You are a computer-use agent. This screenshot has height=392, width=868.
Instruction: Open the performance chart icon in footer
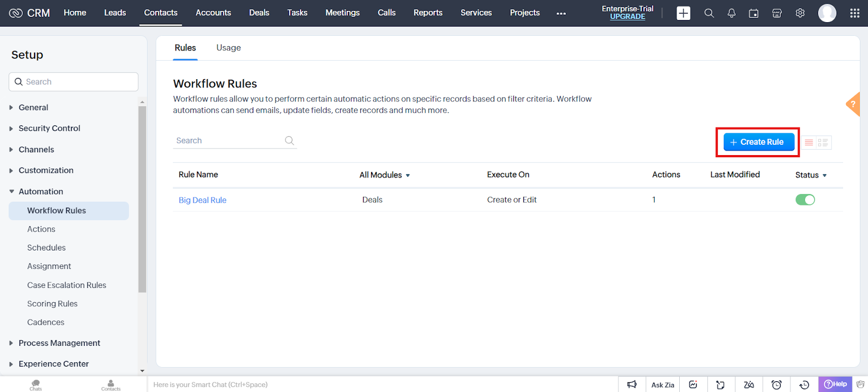(693, 384)
